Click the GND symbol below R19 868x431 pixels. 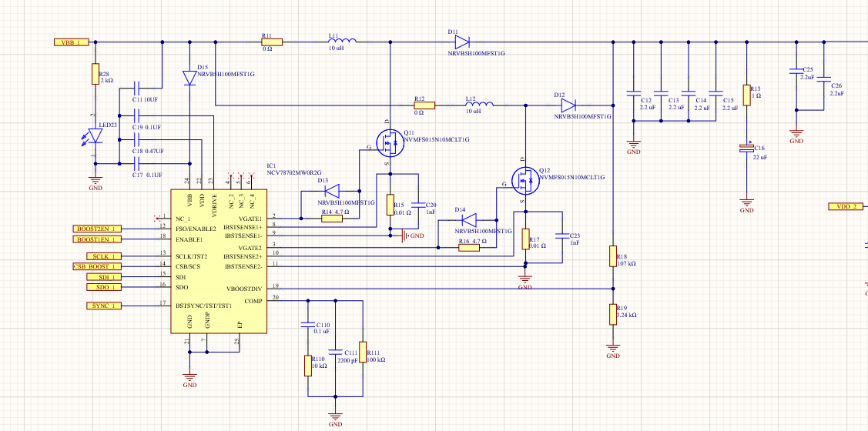(x=613, y=348)
